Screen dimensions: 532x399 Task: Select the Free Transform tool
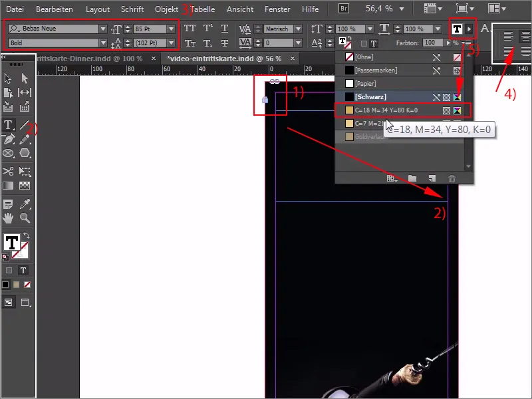point(25,171)
